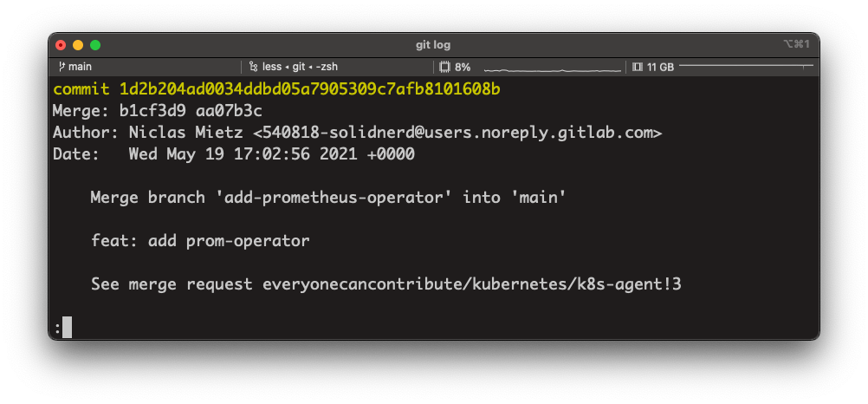The height and width of the screenshot is (404, 868).
Task: Click the Merge parents b1cf3d9 aa07b3c line
Action: (157, 111)
